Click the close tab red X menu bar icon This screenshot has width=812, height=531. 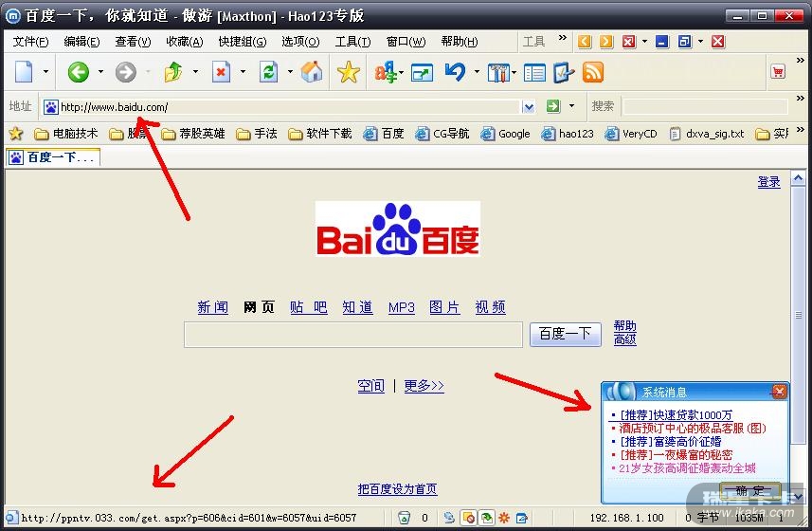point(629,42)
